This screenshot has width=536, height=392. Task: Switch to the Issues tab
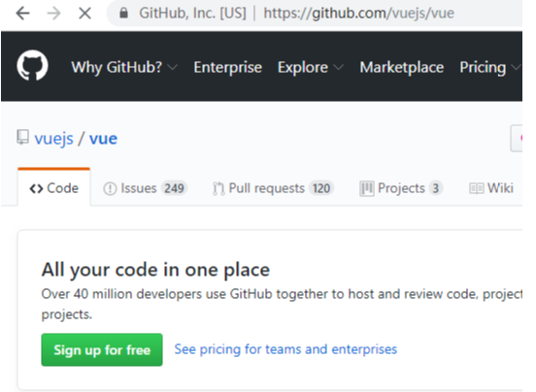click(x=146, y=188)
